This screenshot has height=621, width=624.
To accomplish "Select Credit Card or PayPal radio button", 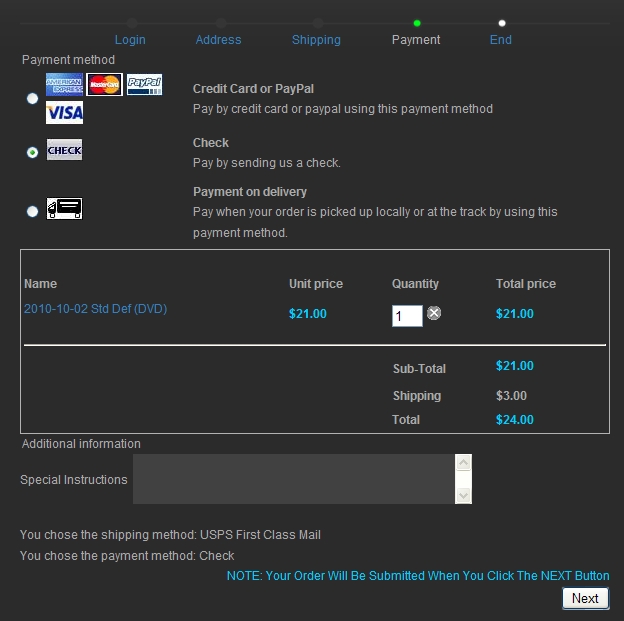I will [32, 98].
